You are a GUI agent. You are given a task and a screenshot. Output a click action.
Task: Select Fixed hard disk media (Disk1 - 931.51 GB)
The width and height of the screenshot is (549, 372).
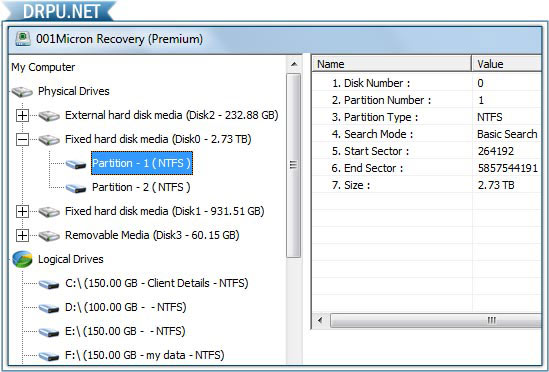(165, 211)
